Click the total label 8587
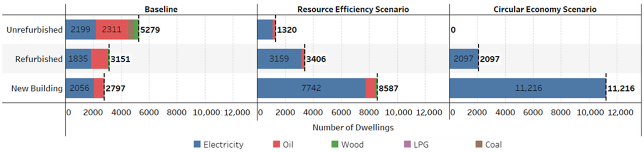This screenshot has width=644, height=152. tap(388, 88)
